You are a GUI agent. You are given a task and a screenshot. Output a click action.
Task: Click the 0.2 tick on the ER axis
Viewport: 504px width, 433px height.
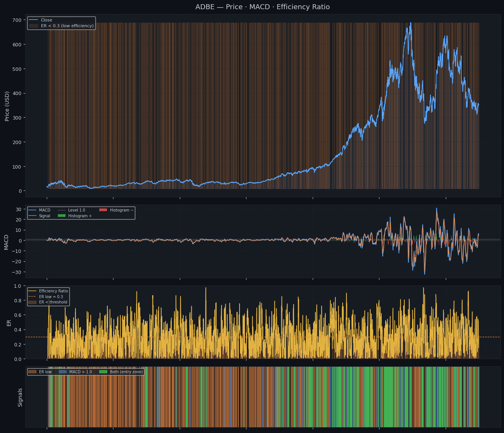point(18,344)
